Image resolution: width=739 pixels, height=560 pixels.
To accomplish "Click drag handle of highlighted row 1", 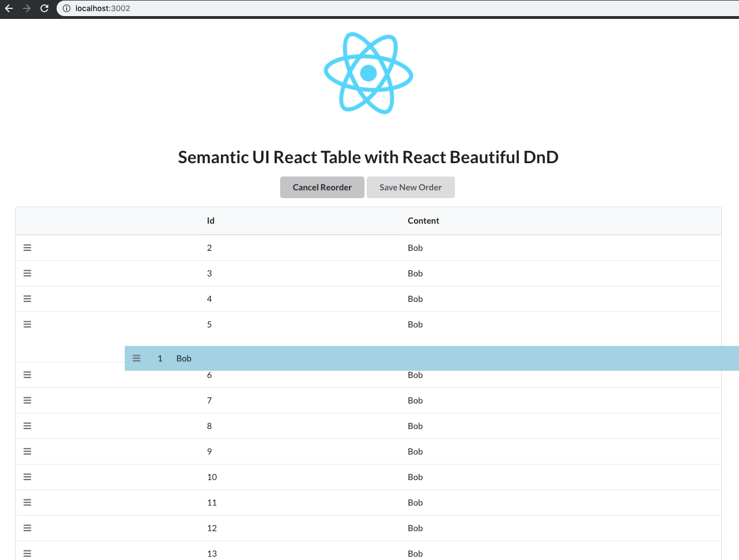I will [x=136, y=359].
